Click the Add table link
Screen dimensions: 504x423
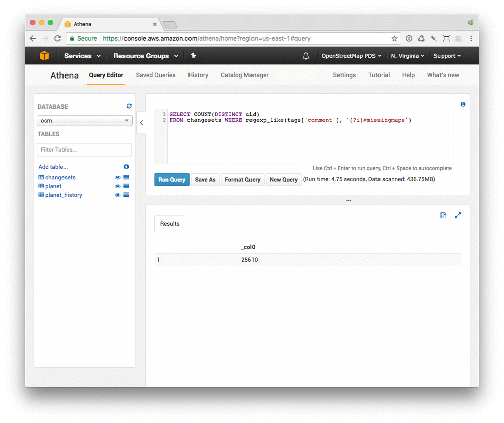coord(53,167)
